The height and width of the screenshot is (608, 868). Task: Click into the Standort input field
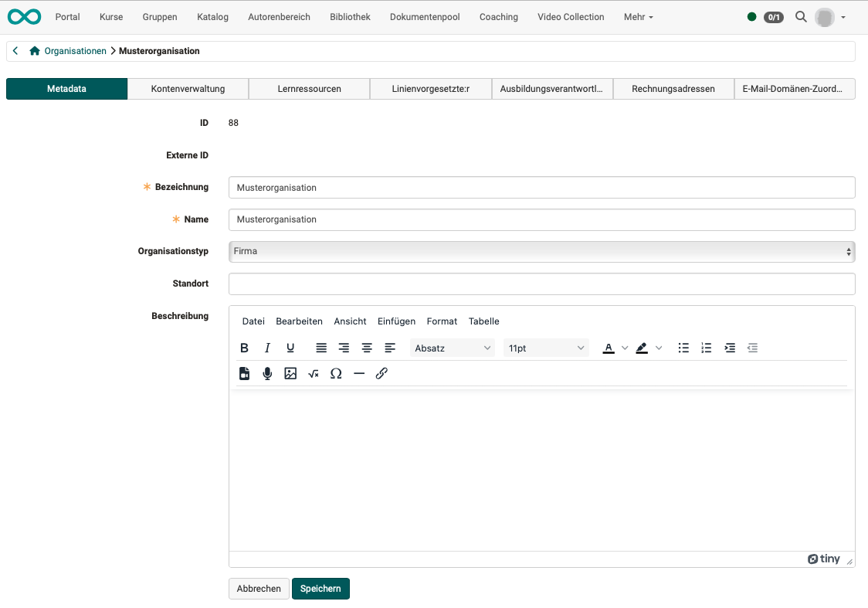[541, 284]
